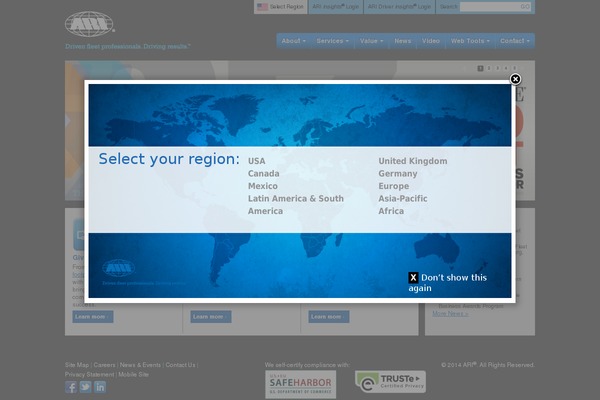The width and height of the screenshot is (600, 400).
Task: Check the Don't show this again box
Action: [x=413, y=278]
